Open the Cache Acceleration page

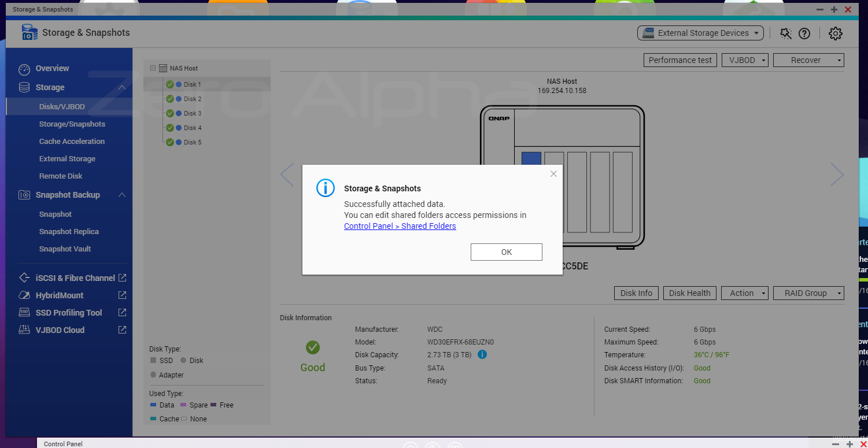[72, 141]
